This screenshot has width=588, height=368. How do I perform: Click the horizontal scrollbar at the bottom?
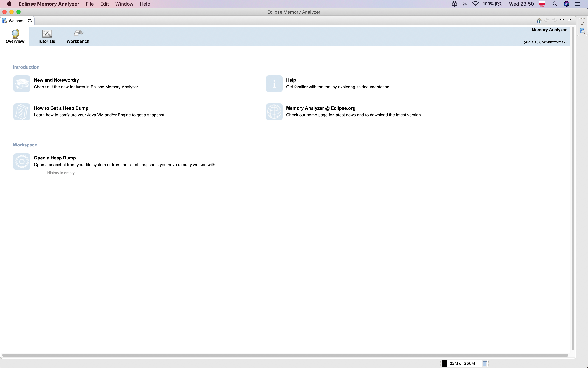(x=285, y=355)
